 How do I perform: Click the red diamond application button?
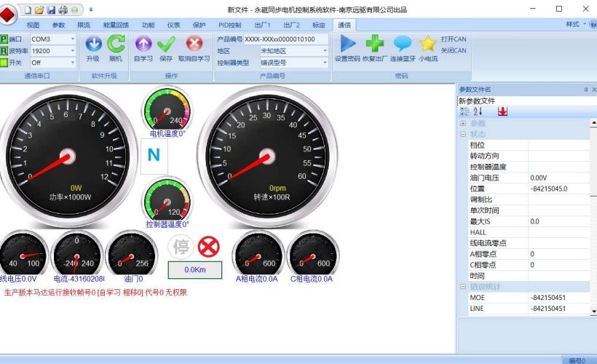[8, 15]
